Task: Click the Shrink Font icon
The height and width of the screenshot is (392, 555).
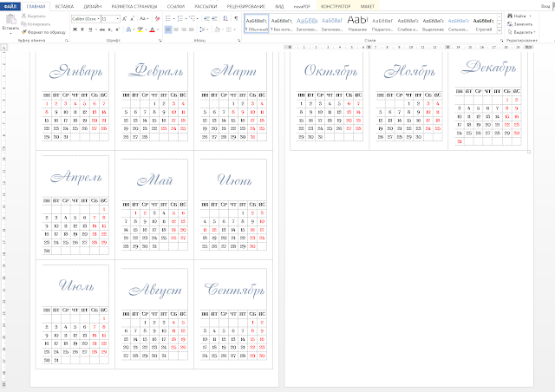Action: [x=132, y=19]
